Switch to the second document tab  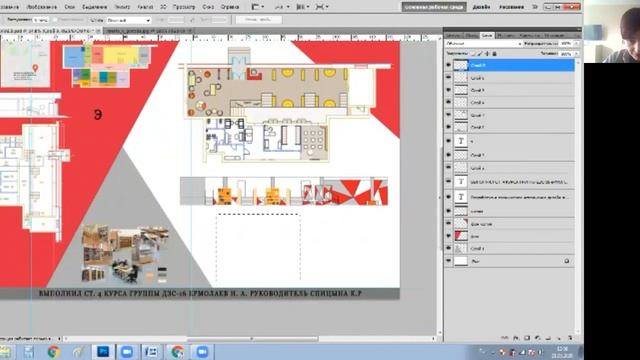(x=149, y=31)
